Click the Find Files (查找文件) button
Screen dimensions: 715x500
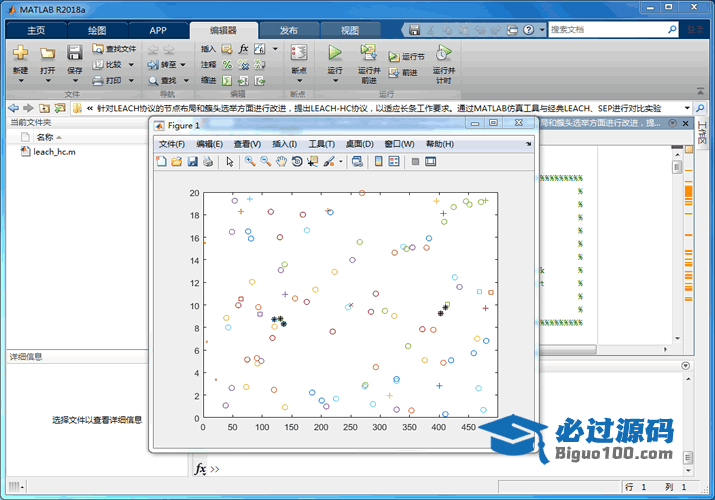click(x=114, y=49)
